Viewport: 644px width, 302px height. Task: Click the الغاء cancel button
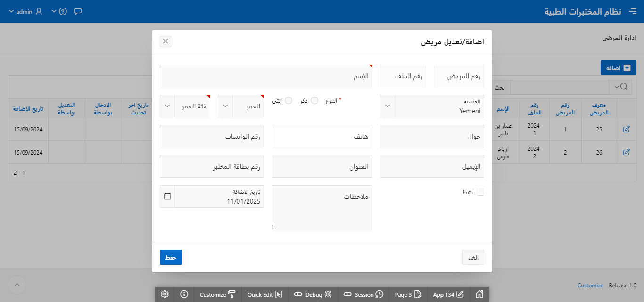tap(473, 257)
